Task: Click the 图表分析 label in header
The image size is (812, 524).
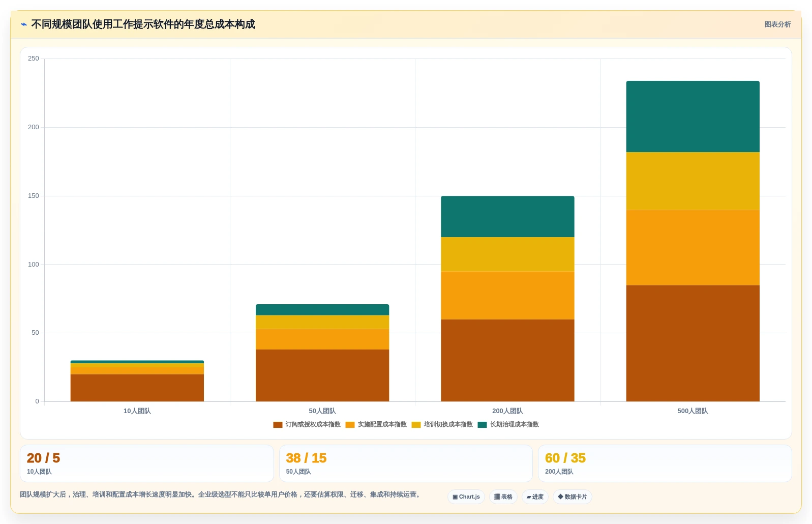Action: (x=777, y=24)
